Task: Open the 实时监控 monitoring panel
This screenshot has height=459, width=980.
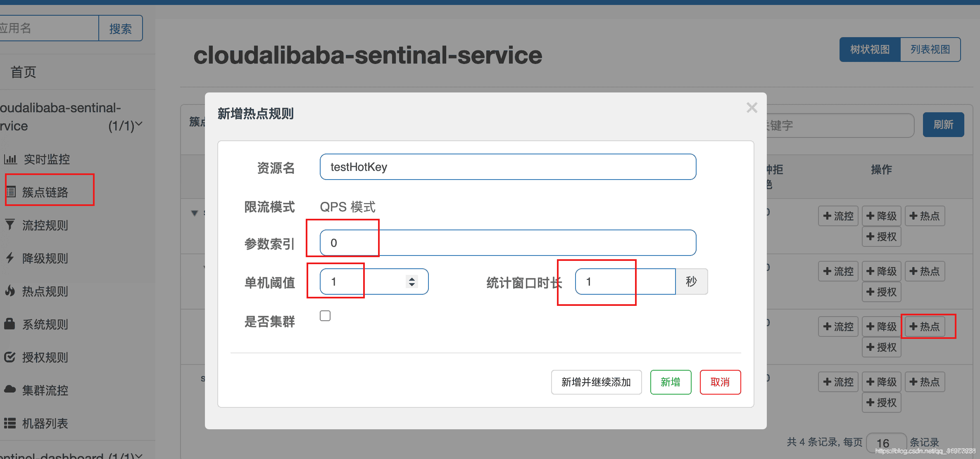Action: pos(46,159)
